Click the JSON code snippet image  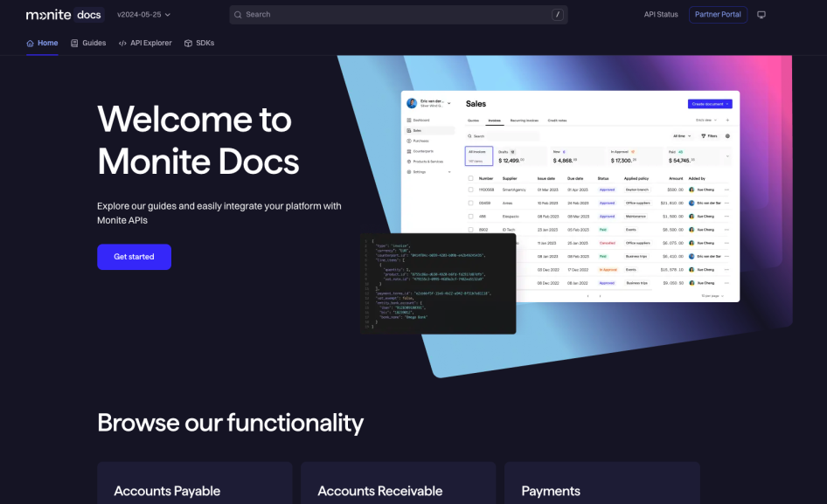pyautogui.click(x=438, y=284)
